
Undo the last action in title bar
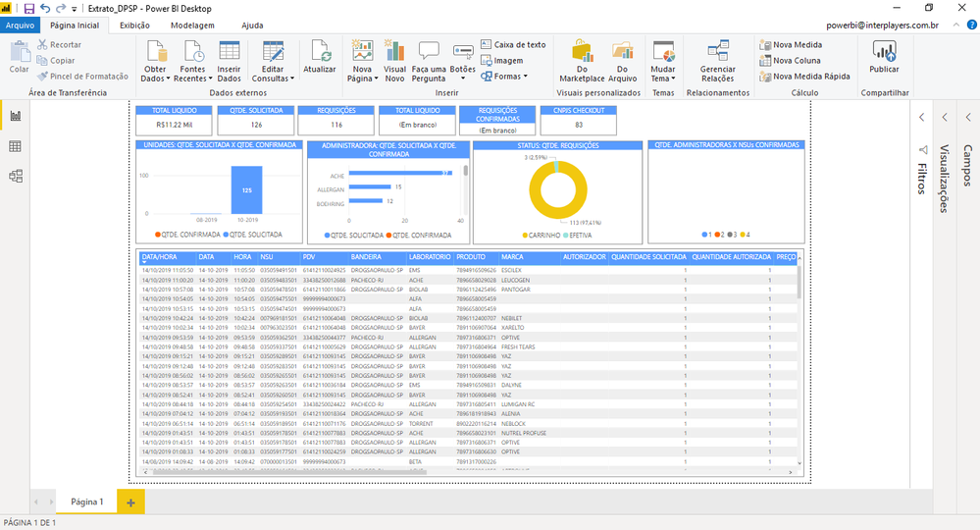[45, 8]
